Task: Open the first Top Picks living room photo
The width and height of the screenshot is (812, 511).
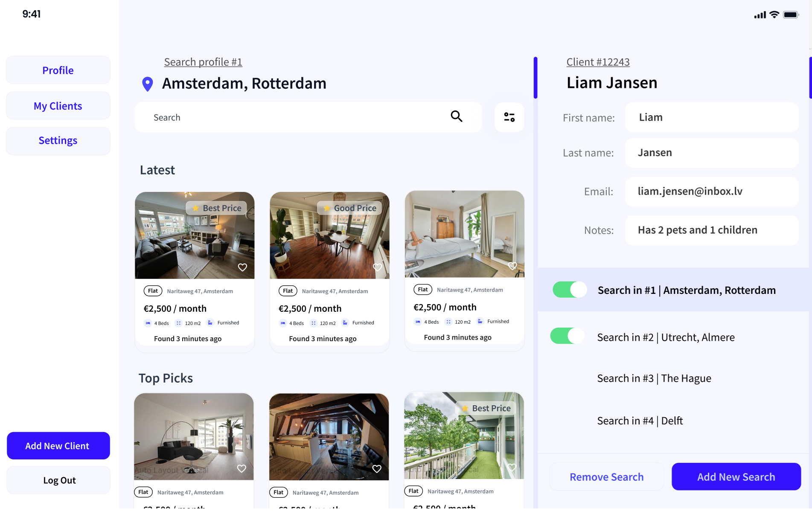Action: coord(194,437)
